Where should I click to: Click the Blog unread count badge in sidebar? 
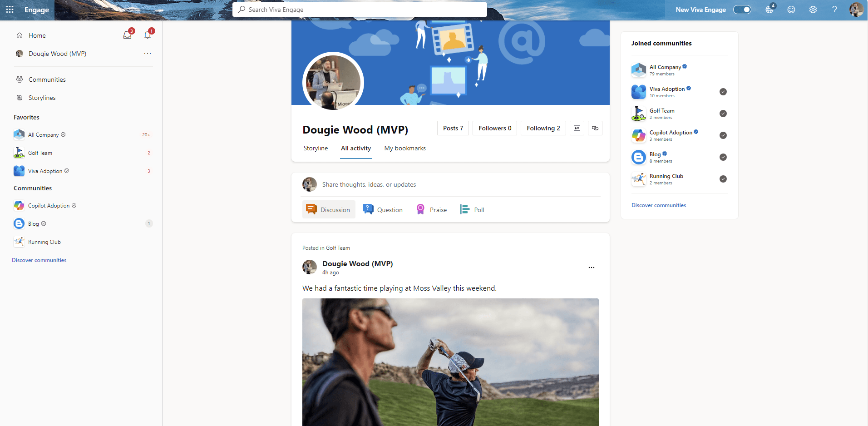point(149,223)
